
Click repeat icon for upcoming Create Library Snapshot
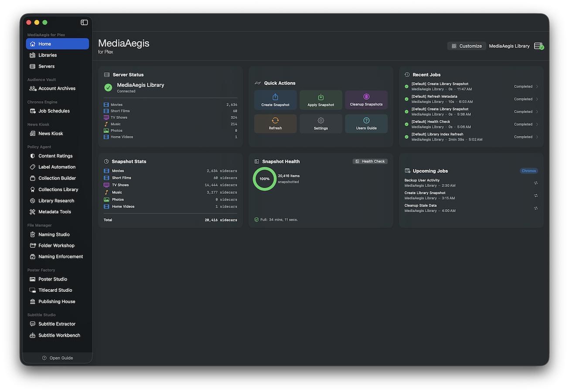pos(536,196)
